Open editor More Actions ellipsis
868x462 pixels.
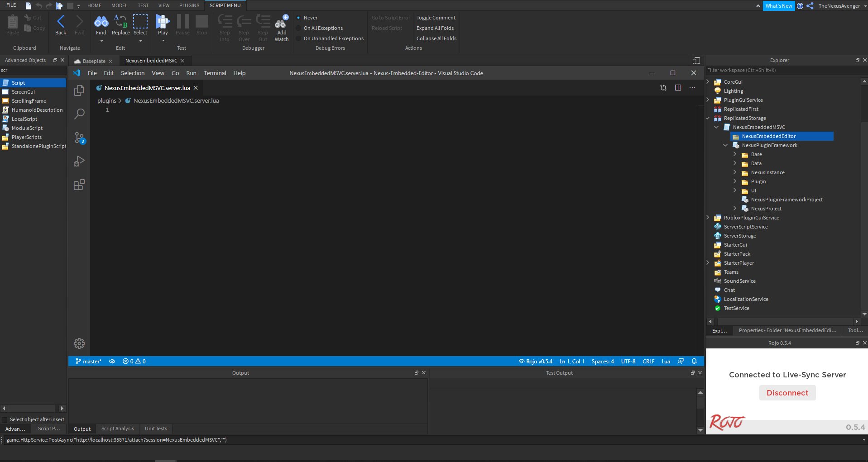pyautogui.click(x=692, y=88)
